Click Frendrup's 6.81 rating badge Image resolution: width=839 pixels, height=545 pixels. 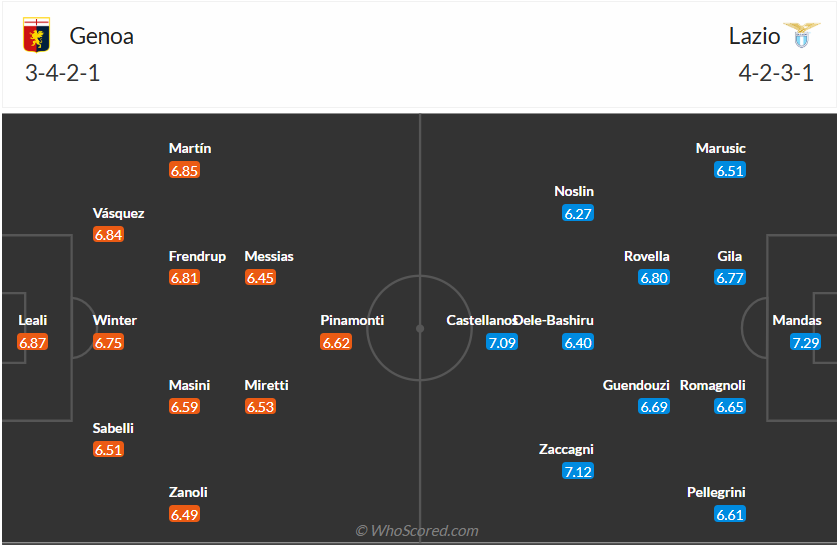coord(184,278)
